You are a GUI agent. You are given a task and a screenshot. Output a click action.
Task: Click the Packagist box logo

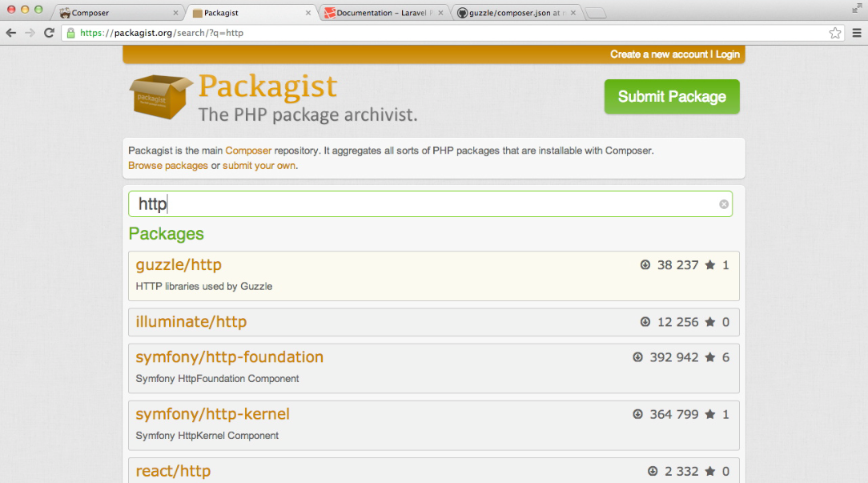pos(160,96)
